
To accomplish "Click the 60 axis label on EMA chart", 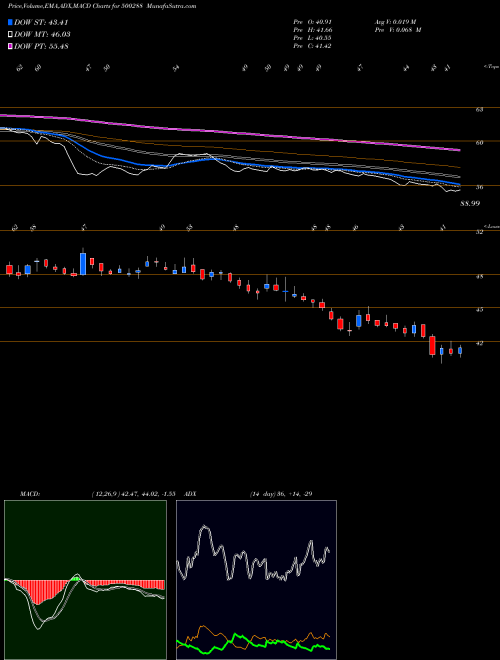I will (x=480, y=143).
